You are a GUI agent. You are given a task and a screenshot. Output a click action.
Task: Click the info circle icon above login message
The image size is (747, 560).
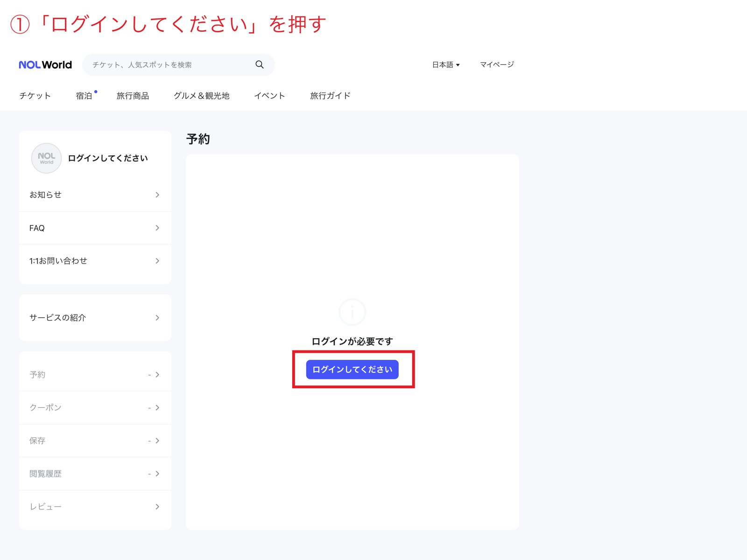click(352, 312)
